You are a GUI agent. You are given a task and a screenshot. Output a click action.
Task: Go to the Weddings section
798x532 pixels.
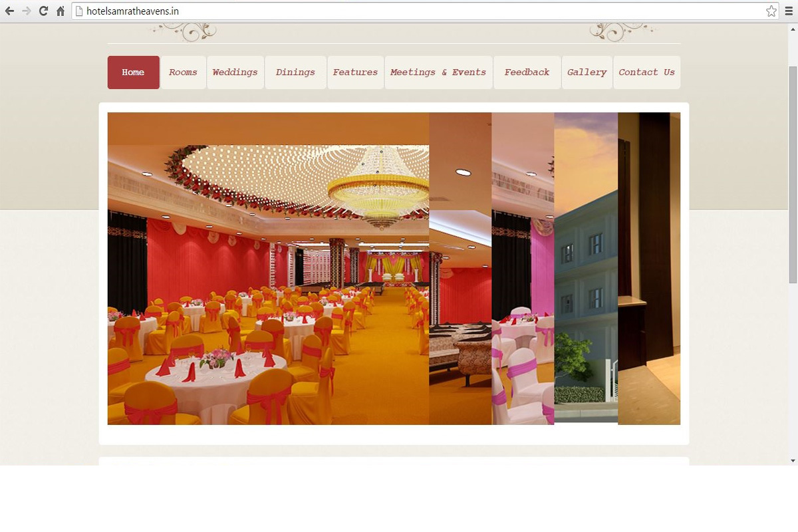[235, 72]
